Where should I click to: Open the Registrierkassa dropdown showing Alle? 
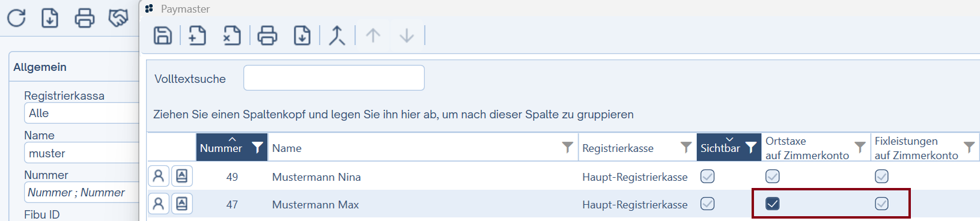coord(82,113)
